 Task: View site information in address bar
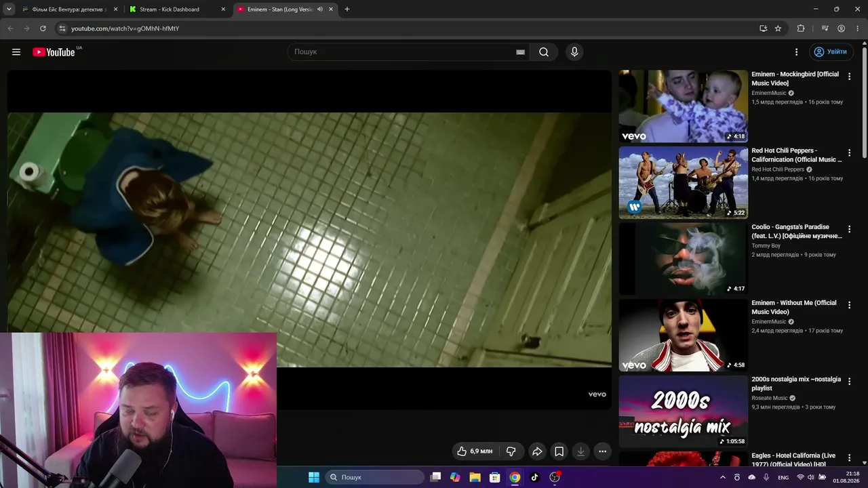click(x=62, y=28)
